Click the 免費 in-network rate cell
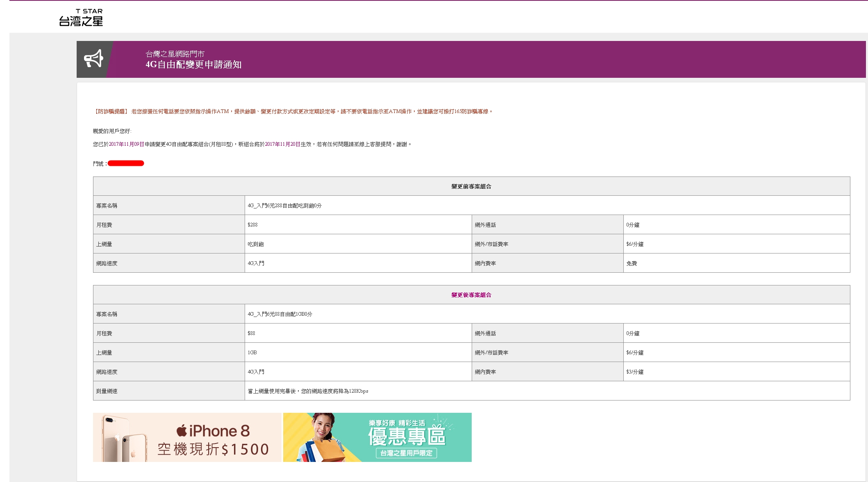The image size is (868, 482). (x=736, y=263)
